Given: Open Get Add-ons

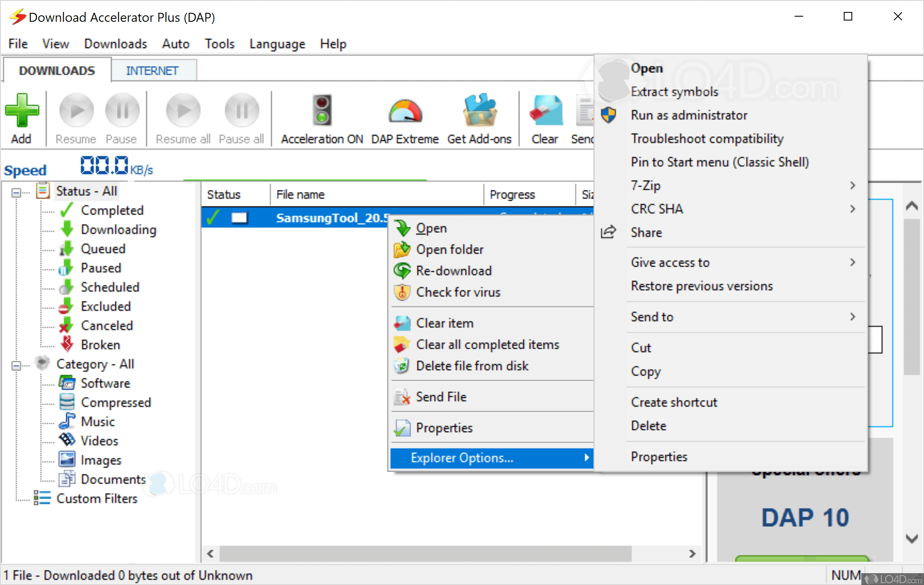Looking at the screenshot, I should 479,111.
